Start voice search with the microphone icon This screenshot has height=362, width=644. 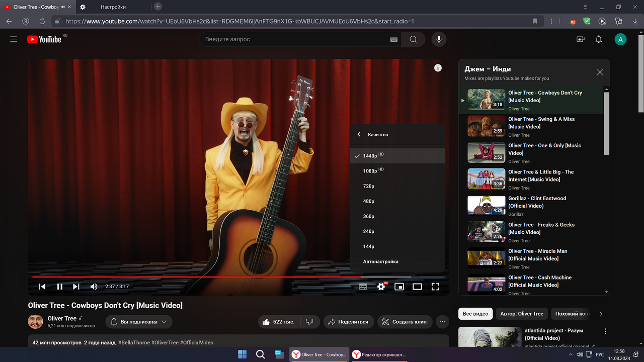tap(439, 39)
